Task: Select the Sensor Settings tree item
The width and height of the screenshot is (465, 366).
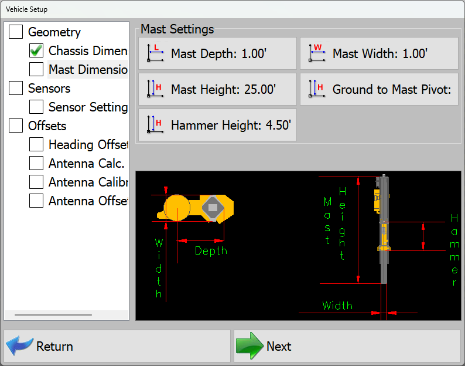Action: [88, 107]
